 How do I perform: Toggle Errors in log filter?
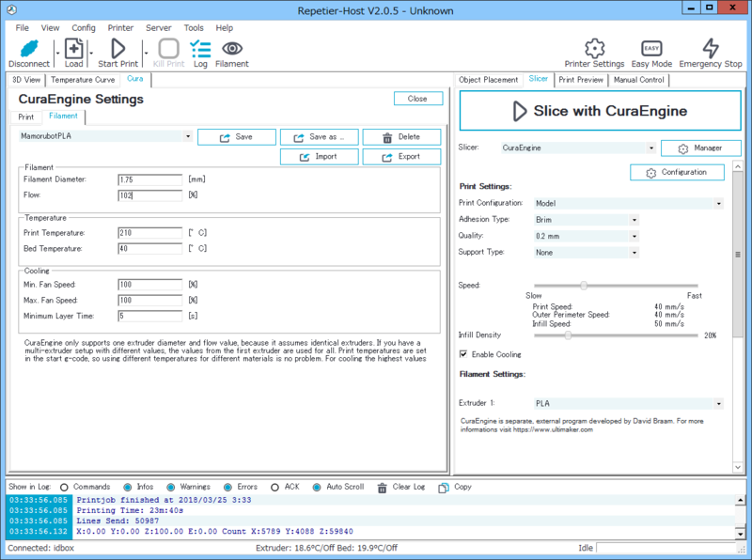click(227, 487)
